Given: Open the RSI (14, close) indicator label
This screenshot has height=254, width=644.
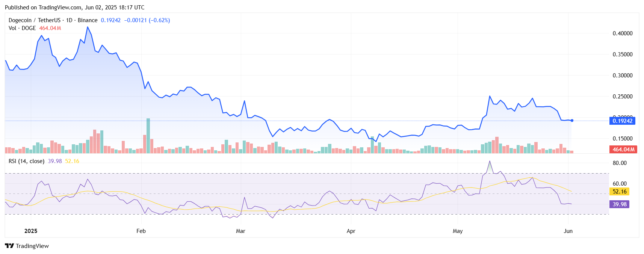Looking at the screenshot, I should (26, 161).
